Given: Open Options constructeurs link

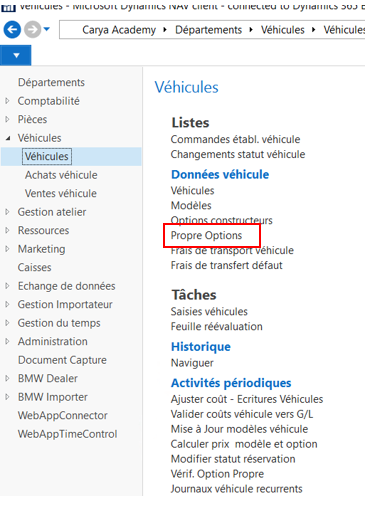Looking at the screenshot, I should tap(221, 220).
